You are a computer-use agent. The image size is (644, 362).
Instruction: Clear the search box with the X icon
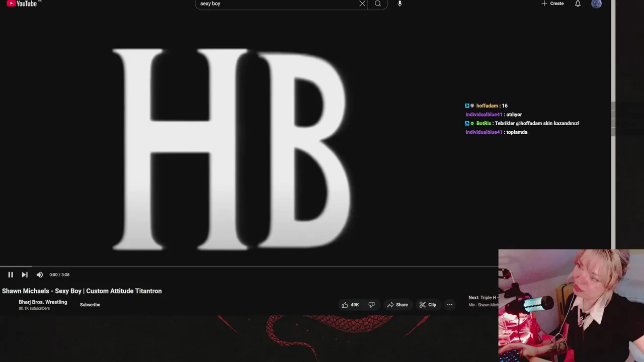pyautogui.click(x=362, y=4)
